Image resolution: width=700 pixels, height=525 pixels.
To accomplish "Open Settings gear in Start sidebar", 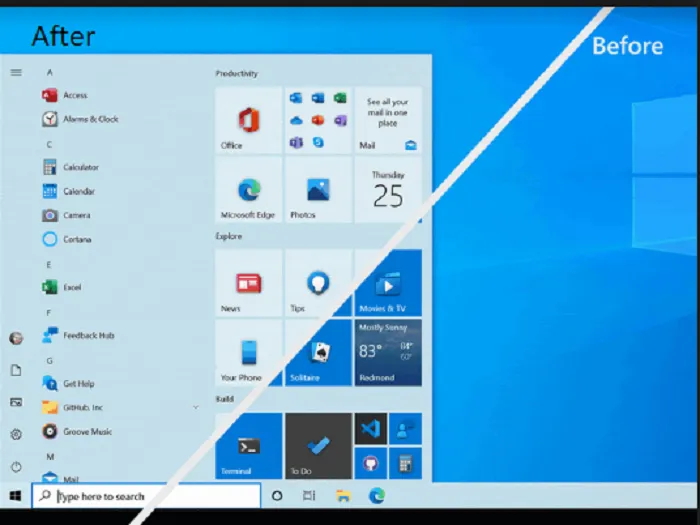I will (x=16, y=434).
